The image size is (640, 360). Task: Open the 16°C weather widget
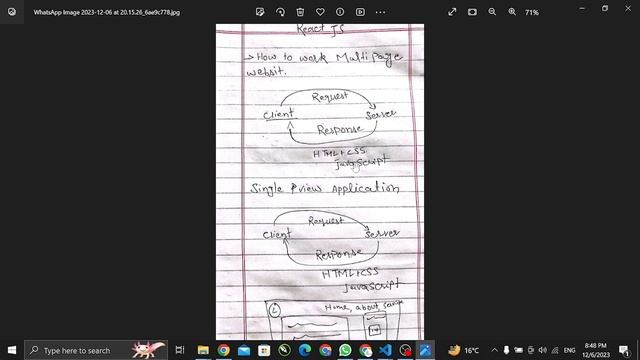[x=463, y=350]
